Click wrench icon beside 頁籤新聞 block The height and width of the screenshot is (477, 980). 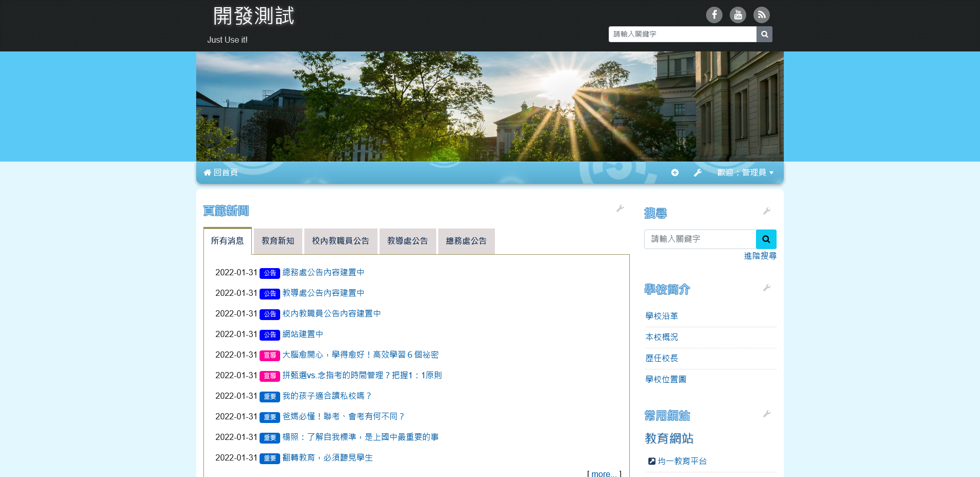tap(620, 208)
